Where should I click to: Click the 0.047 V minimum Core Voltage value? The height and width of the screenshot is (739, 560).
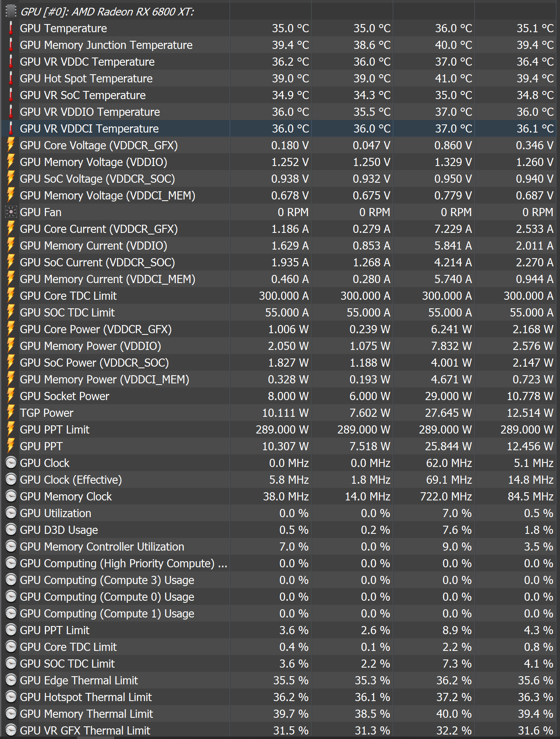tap(372, 145)
